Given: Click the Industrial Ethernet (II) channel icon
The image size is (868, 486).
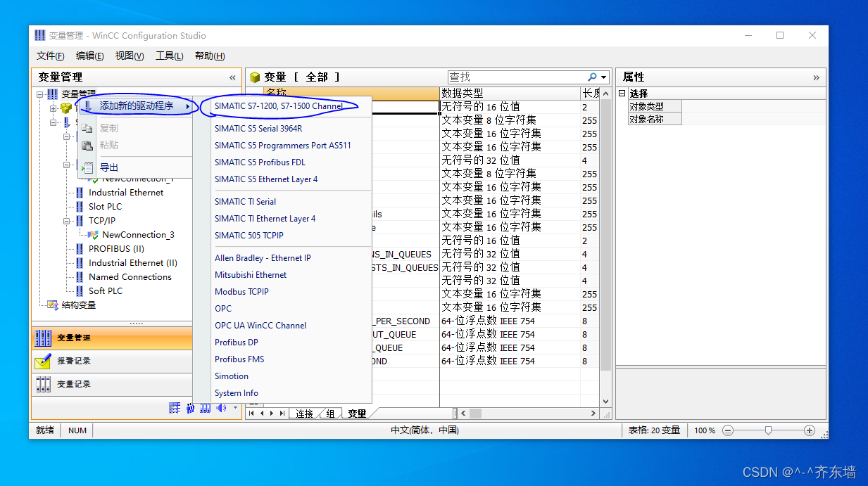Looking at the screenshot, I should point(80,263).
